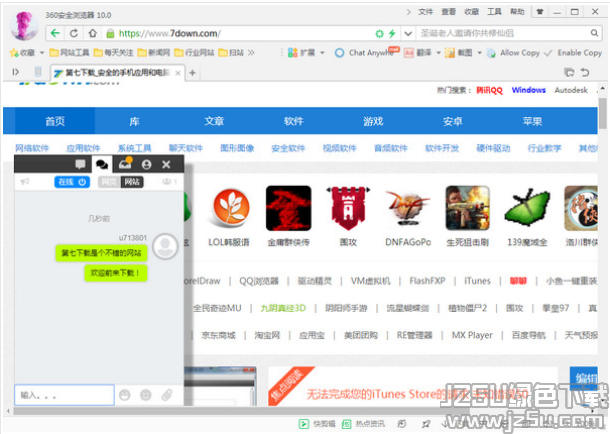Viewport: 610px width, 434px height.
Task: Open the address bar history dropdown
Action: tap(408, 33)
